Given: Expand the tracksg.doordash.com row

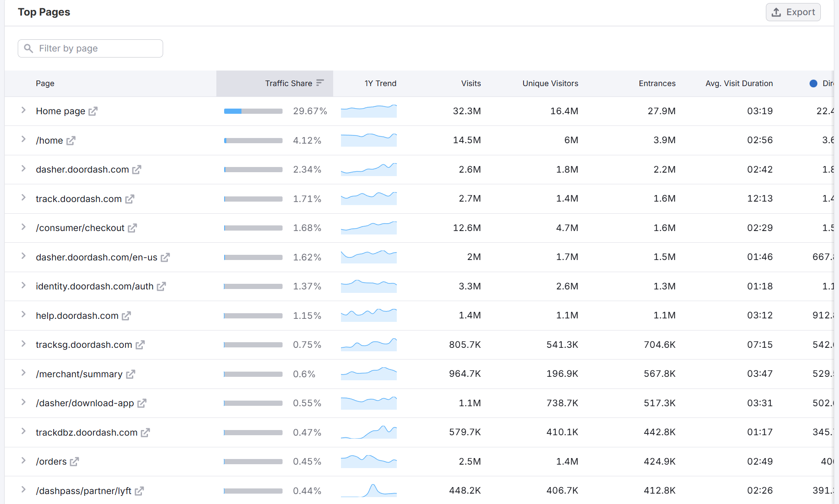Looking at the screenshot, I should coord(23,344).
